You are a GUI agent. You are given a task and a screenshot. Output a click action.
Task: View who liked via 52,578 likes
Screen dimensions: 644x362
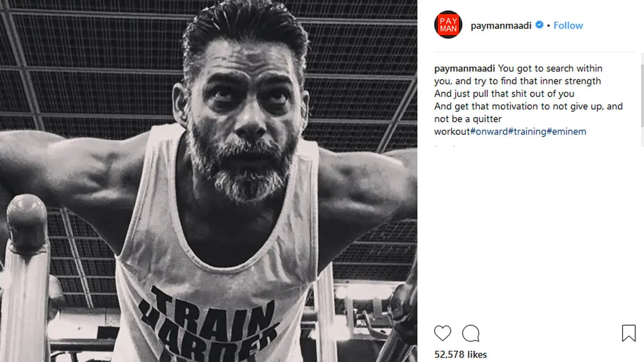(x=460, y=354)
